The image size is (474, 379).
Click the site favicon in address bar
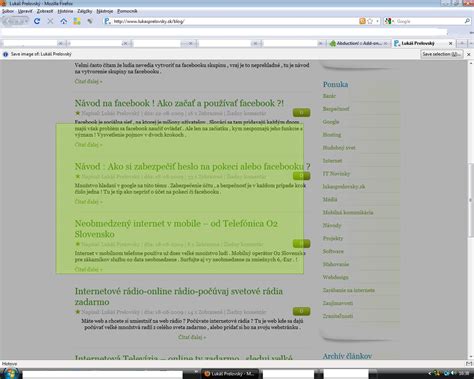point(107,21)
